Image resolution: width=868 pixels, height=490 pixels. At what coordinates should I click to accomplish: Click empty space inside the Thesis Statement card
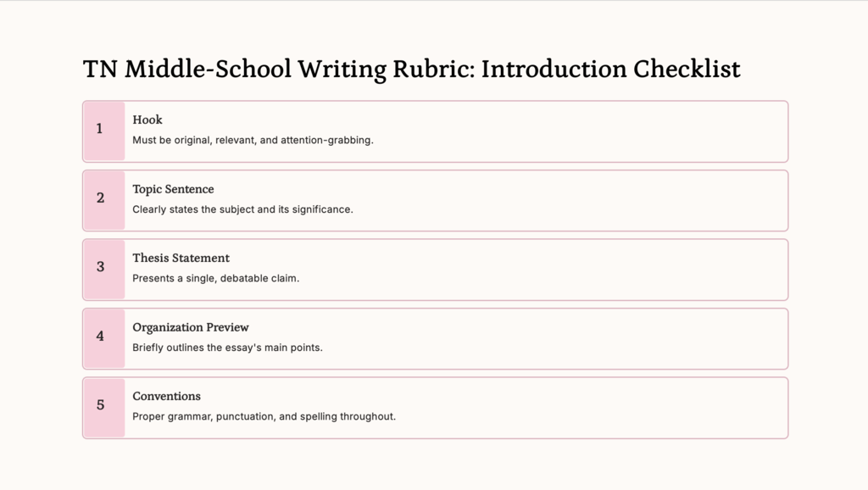click(x=593, y=270)
